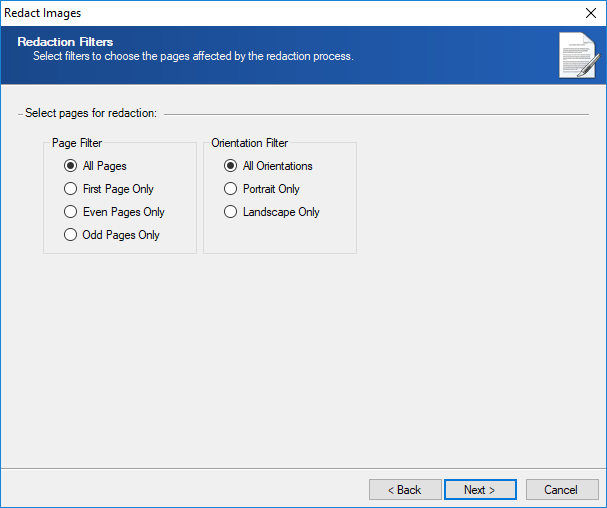Viewport: 607px width, 508px height.
Task: Click the document pen icon in header
Action: [x=576, y=55]
